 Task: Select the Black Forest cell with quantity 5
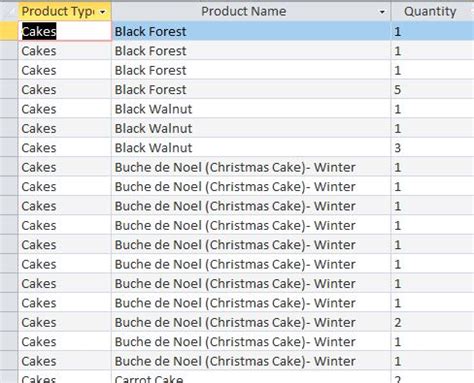point(251,89)
